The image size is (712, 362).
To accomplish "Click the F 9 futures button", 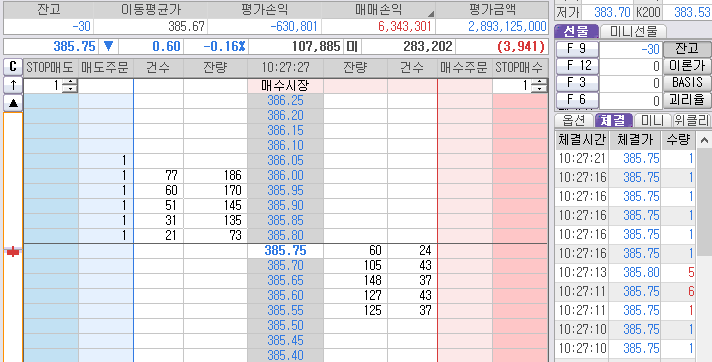I will coord(577,49).
